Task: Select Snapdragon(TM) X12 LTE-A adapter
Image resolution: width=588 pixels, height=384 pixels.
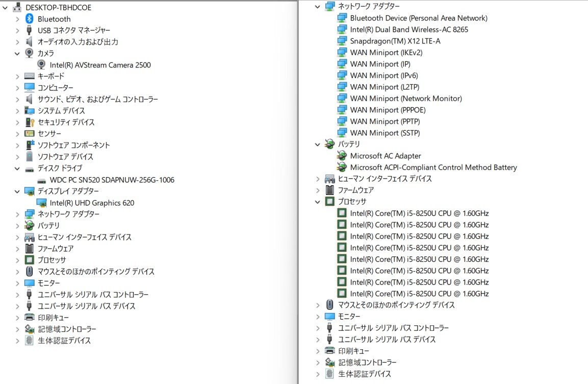Action: tap(395, 41)
